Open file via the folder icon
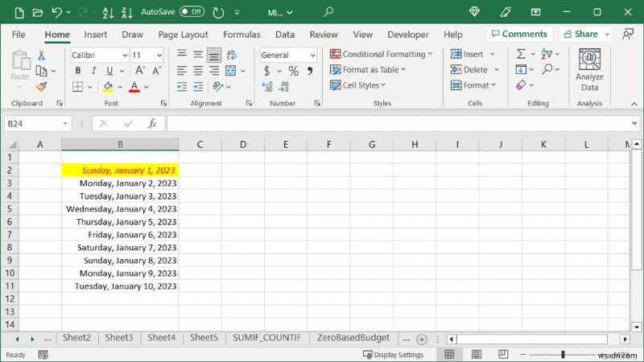 coord(37,13)
